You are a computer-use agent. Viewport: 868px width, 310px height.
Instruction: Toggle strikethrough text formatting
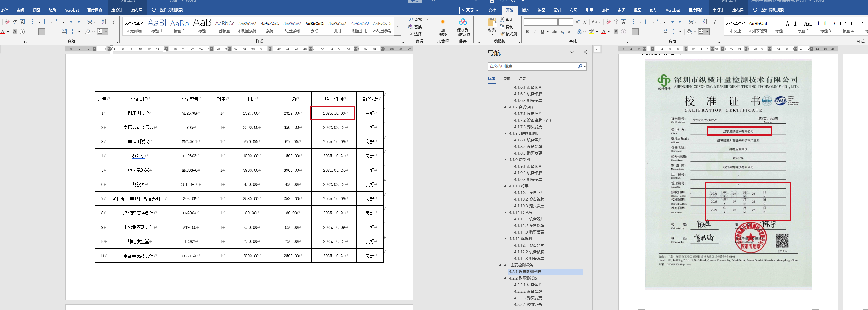[x=555, y=32]
